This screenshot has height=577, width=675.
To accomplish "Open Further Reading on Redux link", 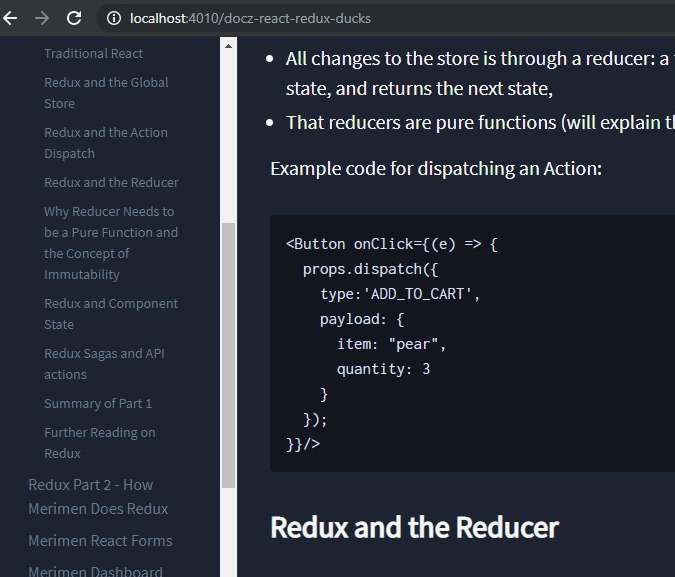I will (99, 443).
